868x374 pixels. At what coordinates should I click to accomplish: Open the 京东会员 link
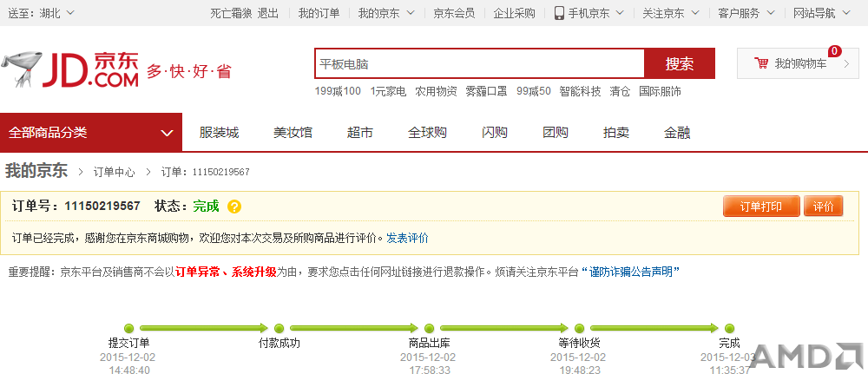(454, 13)
